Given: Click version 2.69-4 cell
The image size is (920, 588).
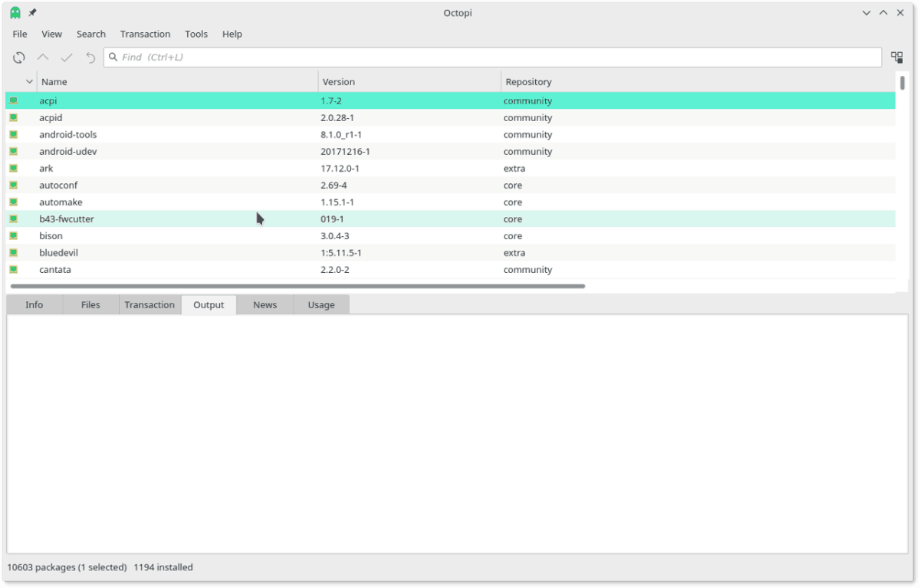Looking at the screenshot, I should tap(334, 186).
